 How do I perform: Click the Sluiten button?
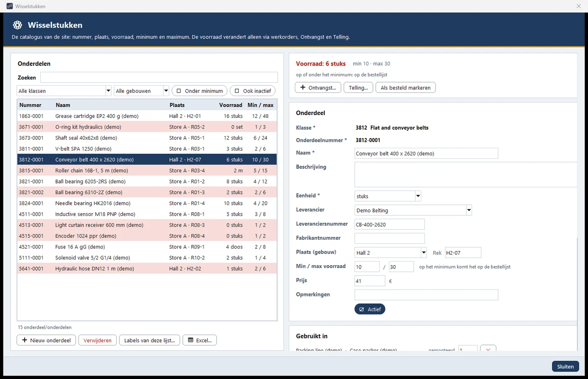(x=565, y=366)
